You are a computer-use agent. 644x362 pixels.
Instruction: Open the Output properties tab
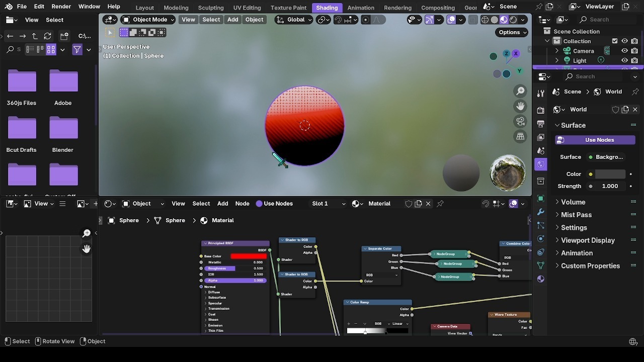point(540,124)
